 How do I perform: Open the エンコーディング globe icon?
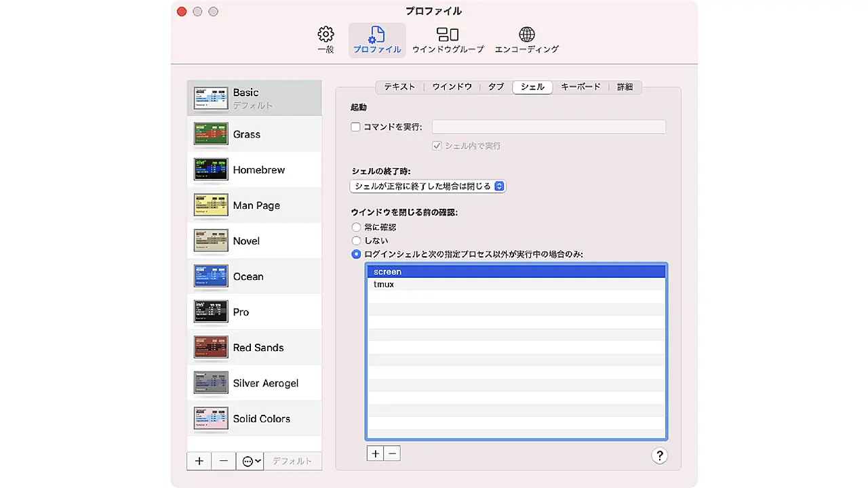[526, 35]
